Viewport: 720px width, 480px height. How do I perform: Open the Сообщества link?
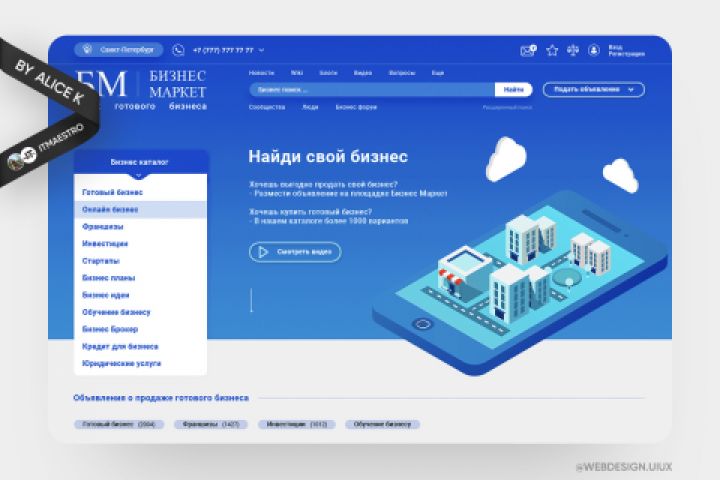pyautogui.click(x=267, y=107)
